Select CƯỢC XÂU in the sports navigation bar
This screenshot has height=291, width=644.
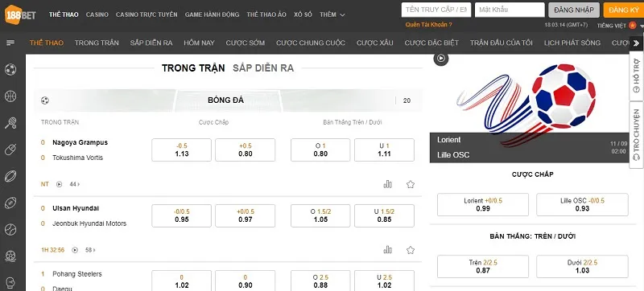pos(374,43)
